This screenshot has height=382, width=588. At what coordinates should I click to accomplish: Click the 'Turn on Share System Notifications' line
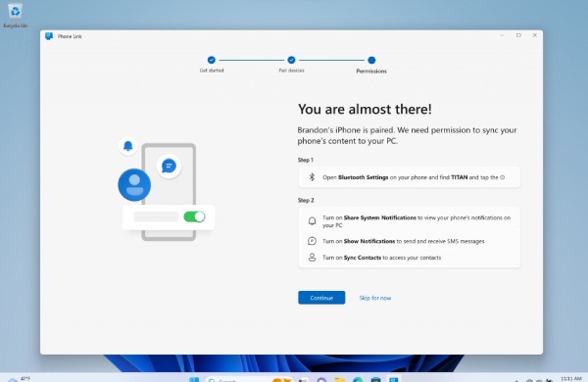click(416, 221)
